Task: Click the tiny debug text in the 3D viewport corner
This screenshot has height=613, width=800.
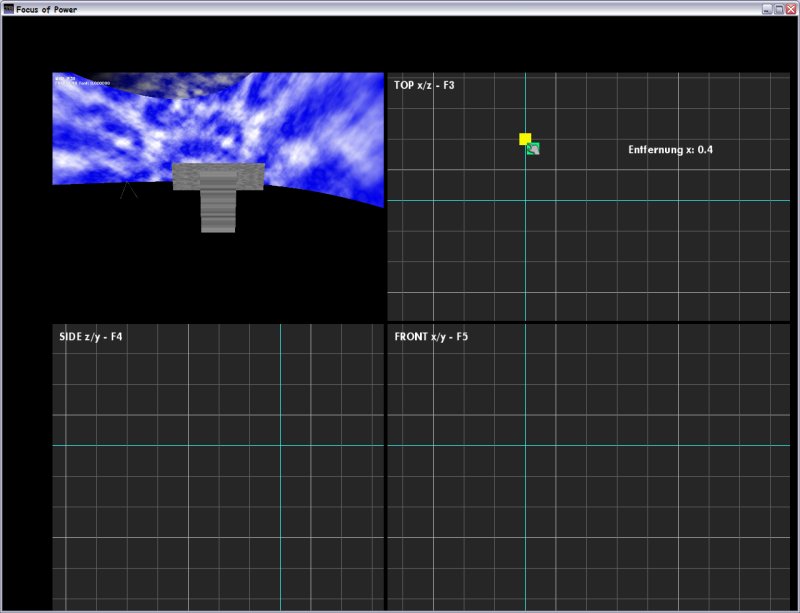Action: (x=82, y=80)
